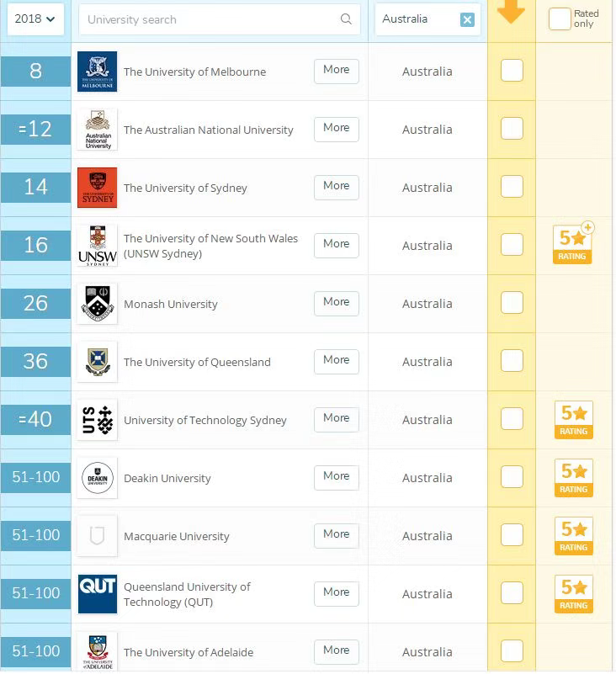Click the University search input field
616x674 pixels.
(x=210, y=19)
